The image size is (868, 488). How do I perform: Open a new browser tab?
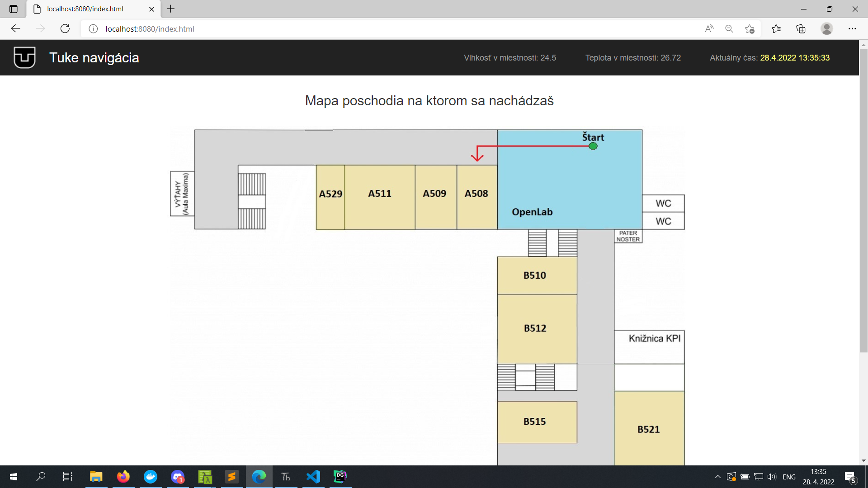[x=170, y=9]
